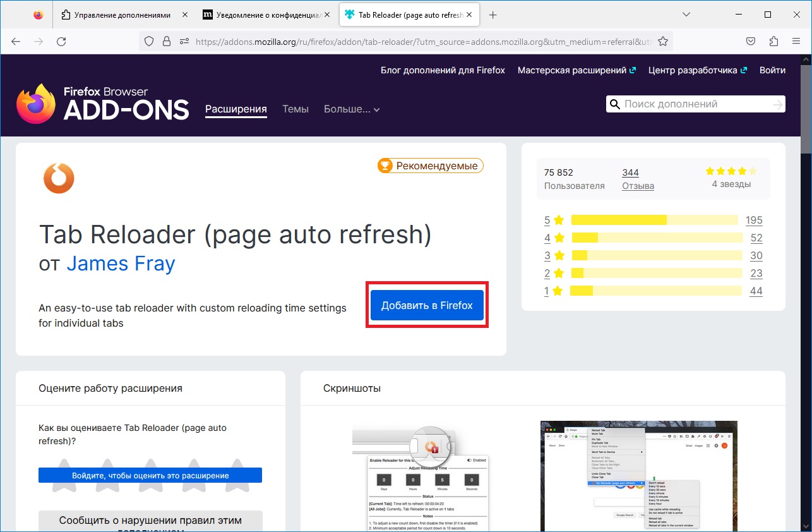Open the Pocket save icon in toolbar
812x532 pixels.
751,42
